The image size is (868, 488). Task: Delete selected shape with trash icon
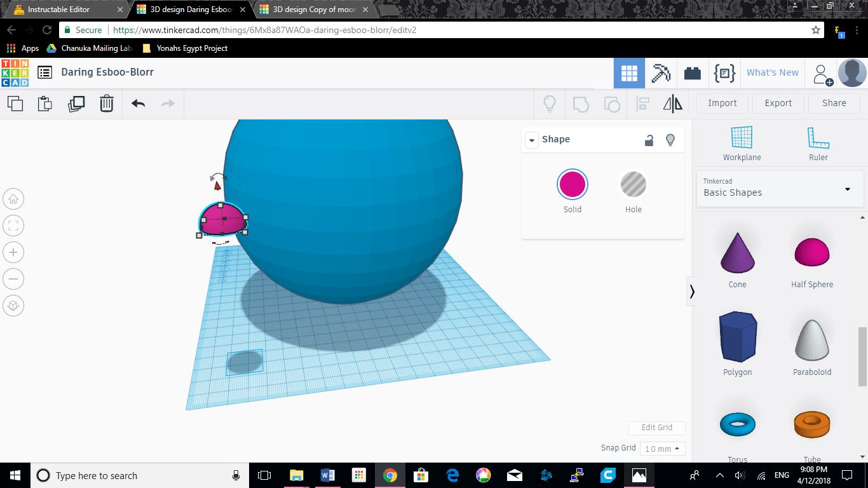107,104
